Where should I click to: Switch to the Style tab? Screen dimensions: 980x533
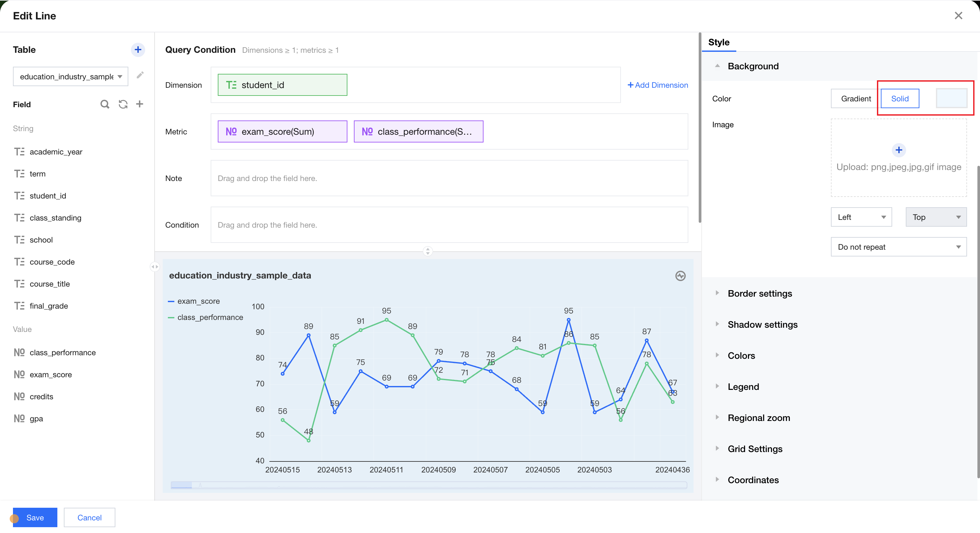coord(719,42)
